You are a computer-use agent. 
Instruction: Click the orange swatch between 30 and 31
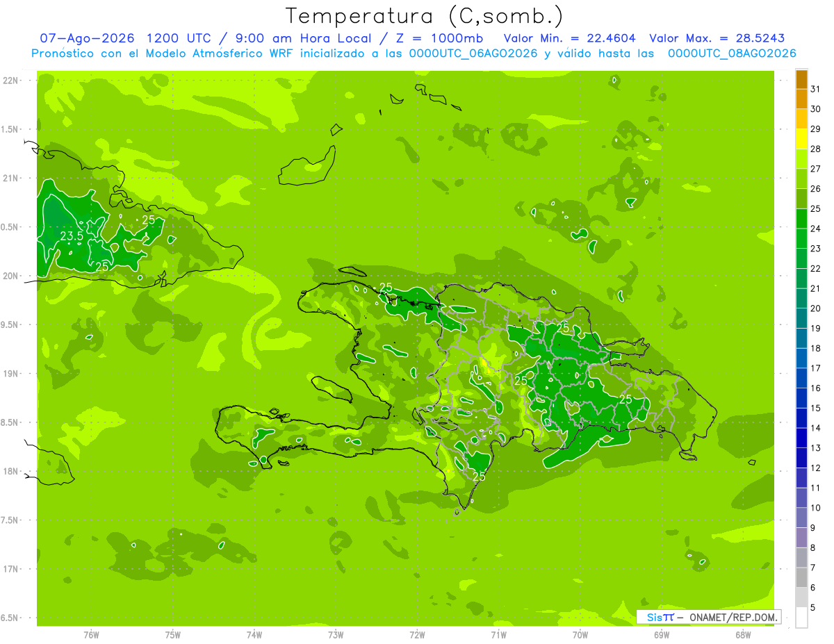pyautogui.click(x=801, y=99)
